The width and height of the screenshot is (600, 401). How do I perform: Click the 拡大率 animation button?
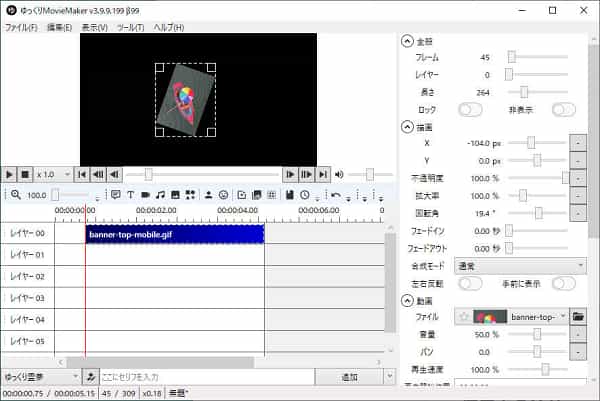tap(578, 196)
